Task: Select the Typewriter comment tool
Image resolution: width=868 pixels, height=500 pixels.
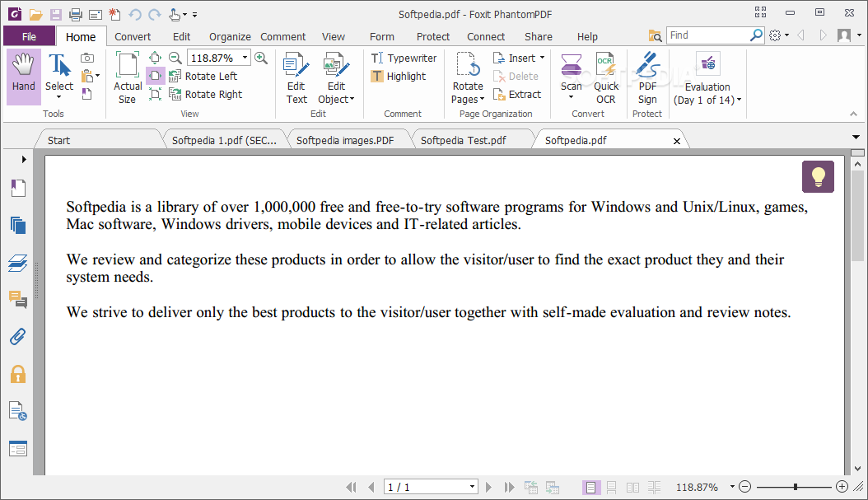Action: click(x=404, y=58)
